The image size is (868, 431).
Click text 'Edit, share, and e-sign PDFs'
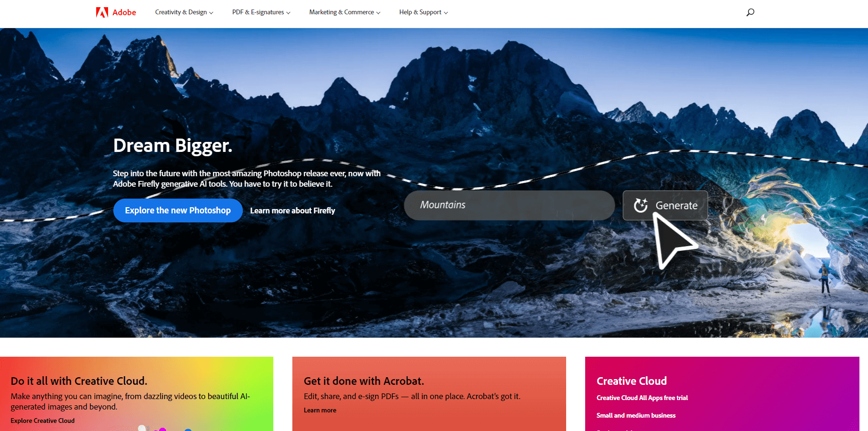(x=351, y=396)
